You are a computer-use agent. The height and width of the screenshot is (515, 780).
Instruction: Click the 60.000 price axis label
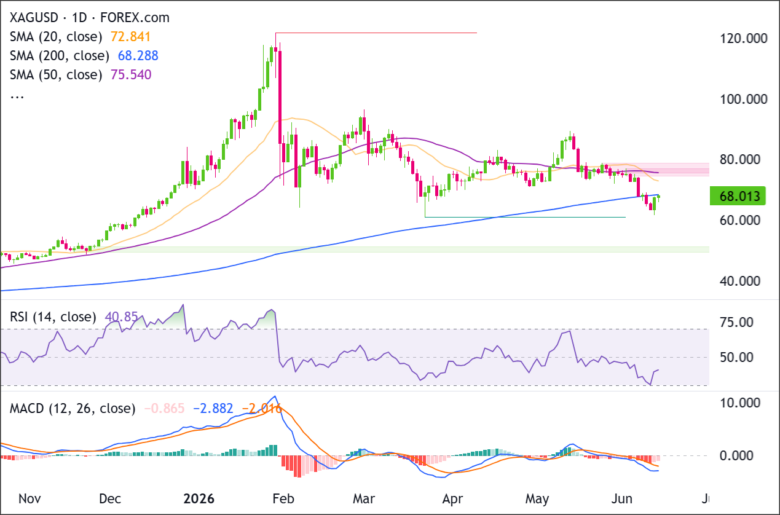pyautogui.click(x=740, y=220)
